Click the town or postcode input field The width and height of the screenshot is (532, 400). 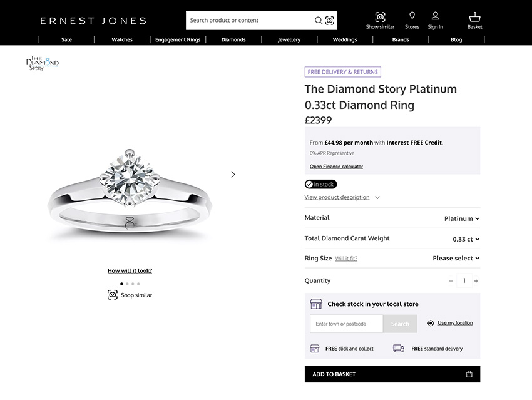tap(344, 324)
